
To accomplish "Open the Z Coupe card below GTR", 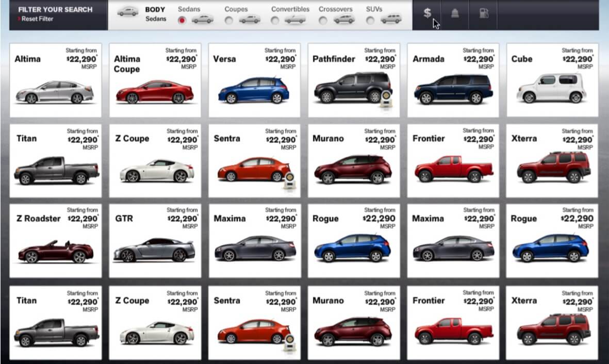I will tap(155, 323).
